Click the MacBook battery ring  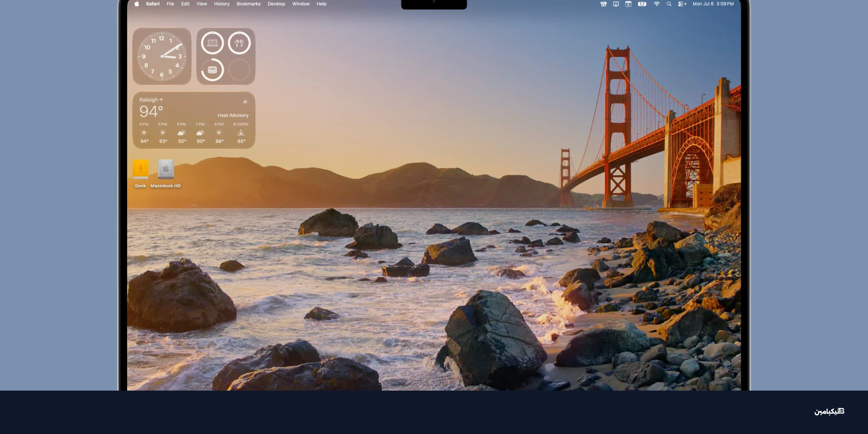pos(212,43)
